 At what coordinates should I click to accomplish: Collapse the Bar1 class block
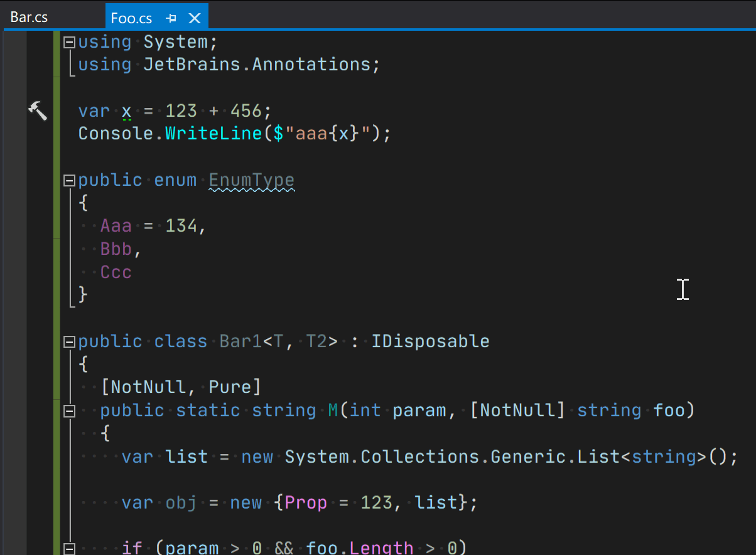coord(69,341)
